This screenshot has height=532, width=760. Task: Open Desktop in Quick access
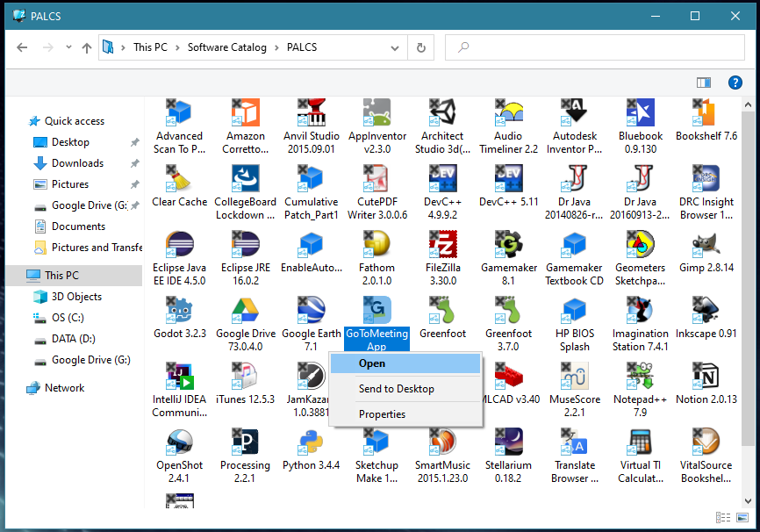click(x=70, y=142)
